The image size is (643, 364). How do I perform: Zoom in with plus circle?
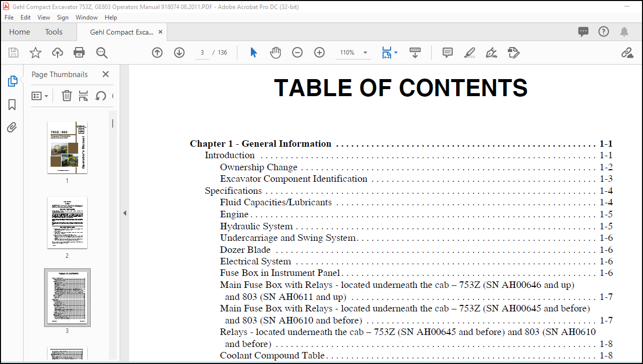(x=319, y=53)
